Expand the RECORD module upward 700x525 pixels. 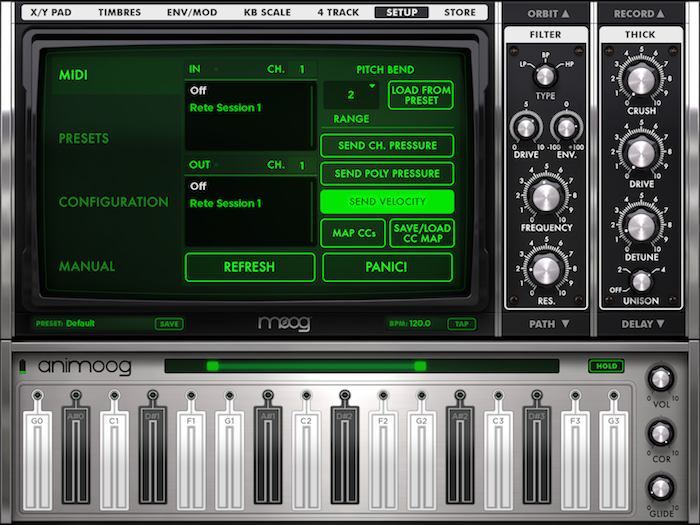[x=639, y=14]
